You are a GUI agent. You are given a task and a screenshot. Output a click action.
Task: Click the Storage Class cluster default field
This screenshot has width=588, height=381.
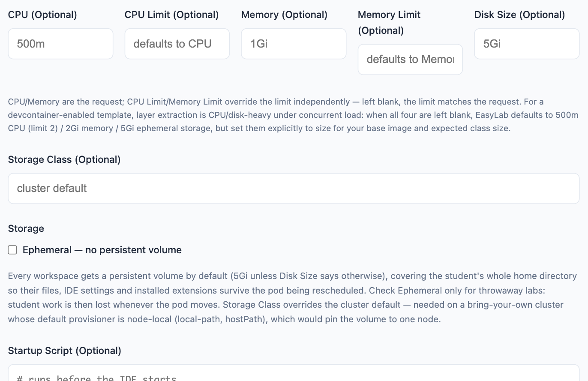[x=294, y=189]
